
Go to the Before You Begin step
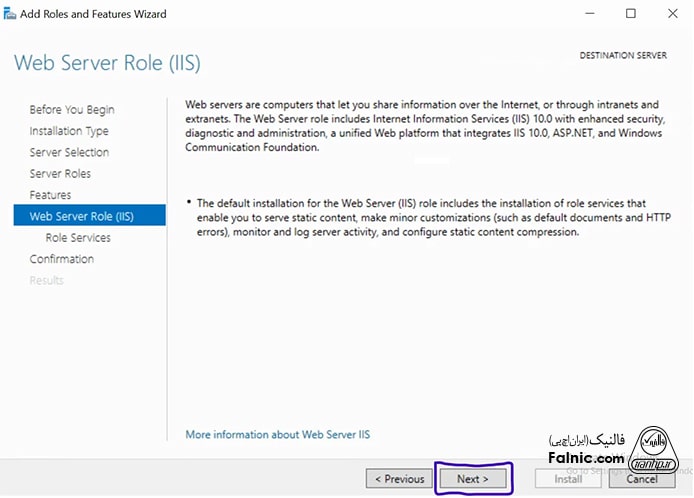pos(72,110)
